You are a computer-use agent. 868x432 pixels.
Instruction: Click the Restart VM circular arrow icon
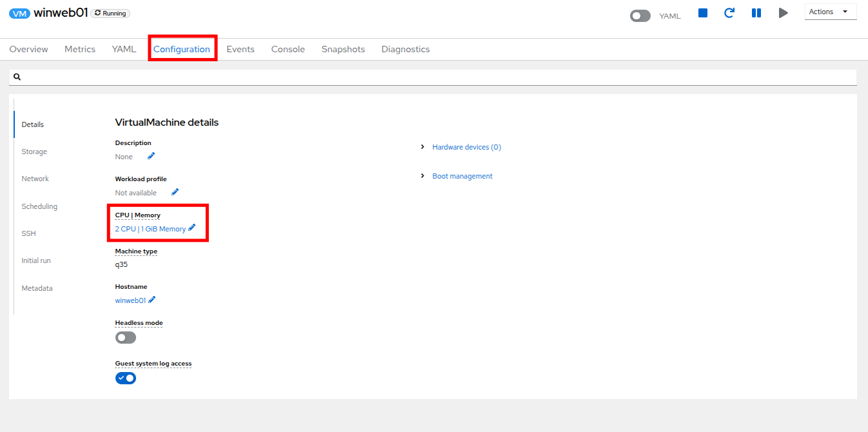(729, 13)
